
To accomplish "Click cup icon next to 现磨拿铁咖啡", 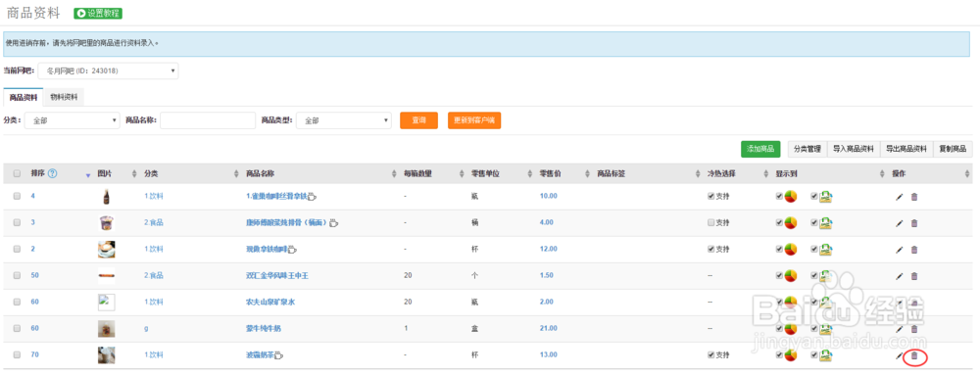I will coord(292,250).
